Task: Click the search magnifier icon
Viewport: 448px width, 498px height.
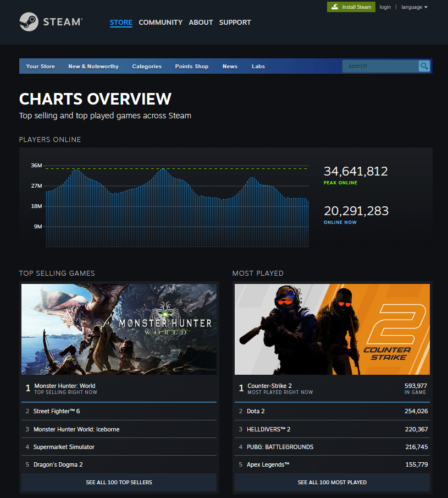Action: (x=424, y=66)
